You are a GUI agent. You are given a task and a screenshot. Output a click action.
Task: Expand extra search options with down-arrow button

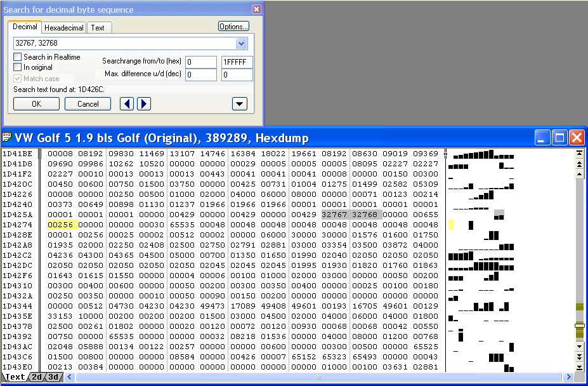click(240, 103)
